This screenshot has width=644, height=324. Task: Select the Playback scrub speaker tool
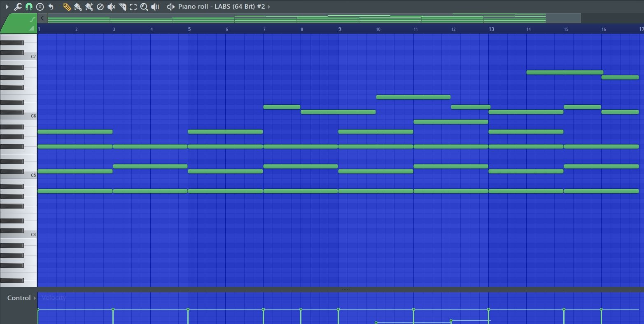pos(155,7)
